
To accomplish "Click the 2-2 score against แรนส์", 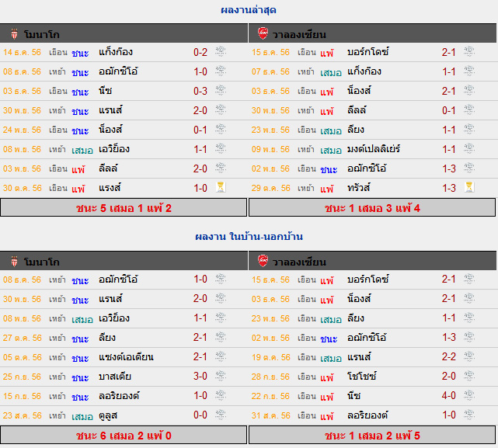I will pos(449,357).
